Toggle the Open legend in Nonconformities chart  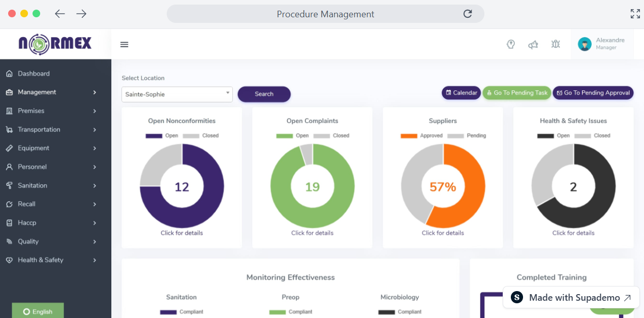[x=162, y=136]
